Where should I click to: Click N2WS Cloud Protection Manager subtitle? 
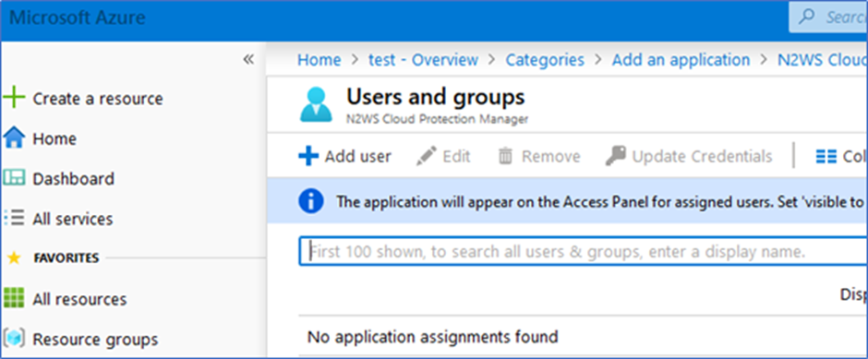(x=438, y=119)
